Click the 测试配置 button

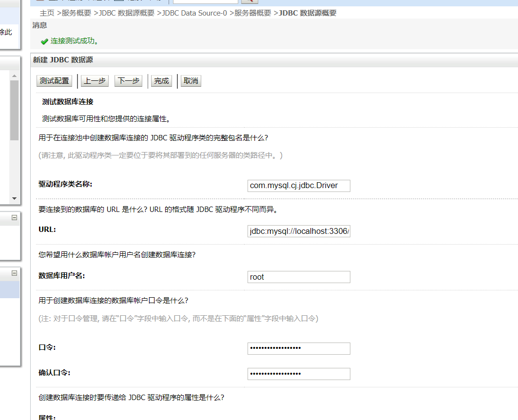coord(54,81)
